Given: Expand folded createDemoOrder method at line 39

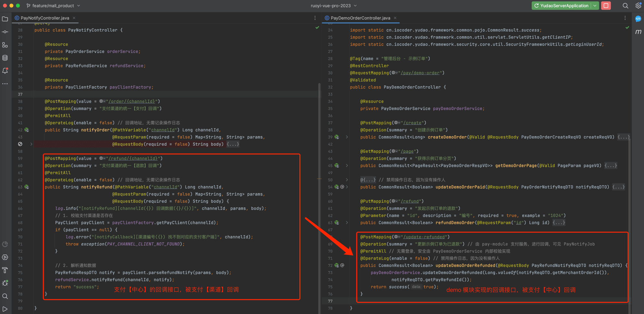Looking at the screenshot, I should click(347, 137).
